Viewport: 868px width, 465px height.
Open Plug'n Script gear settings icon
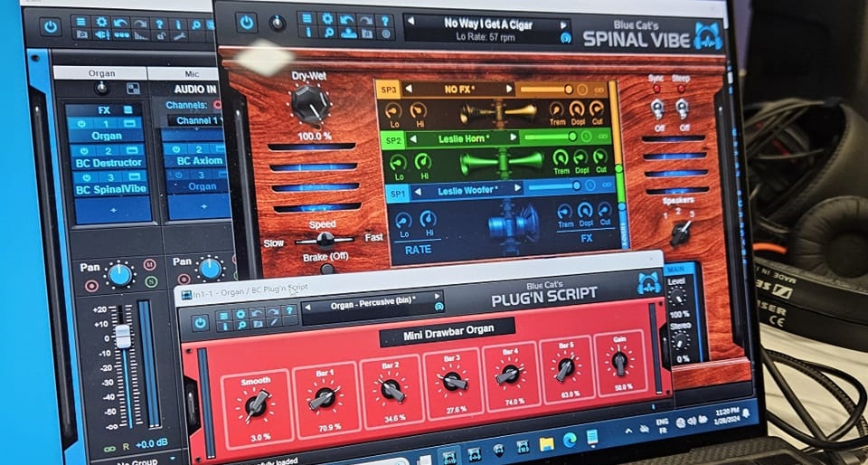point(241,315)
